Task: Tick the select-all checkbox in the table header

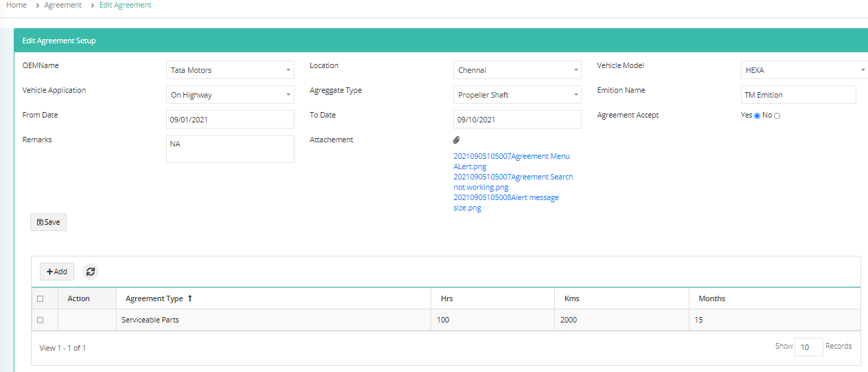Action: coord(40,298)
